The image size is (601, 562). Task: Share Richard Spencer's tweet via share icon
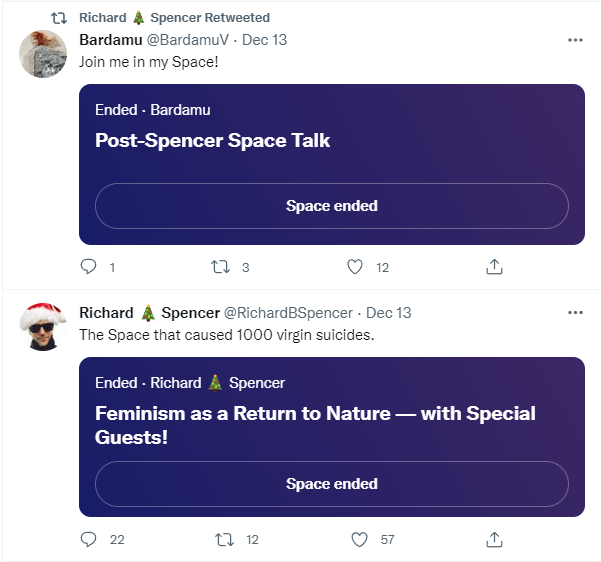pyautogui.click(x=494, y=540)
